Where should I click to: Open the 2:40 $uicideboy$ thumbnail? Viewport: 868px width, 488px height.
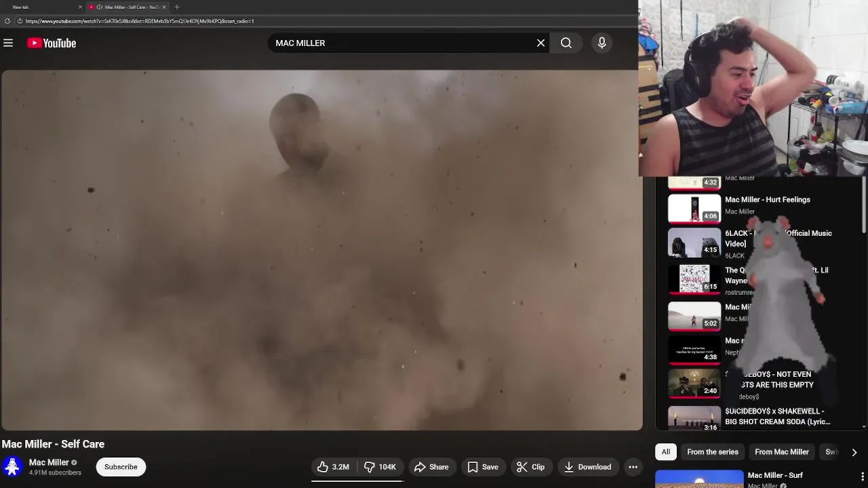(694, 384)
